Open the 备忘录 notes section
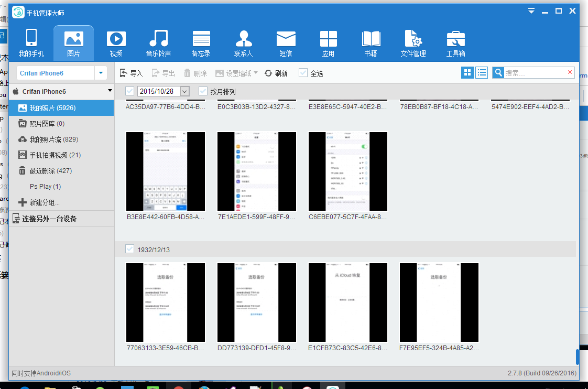This screenshot has width=588, height=389. pos(201,43)
